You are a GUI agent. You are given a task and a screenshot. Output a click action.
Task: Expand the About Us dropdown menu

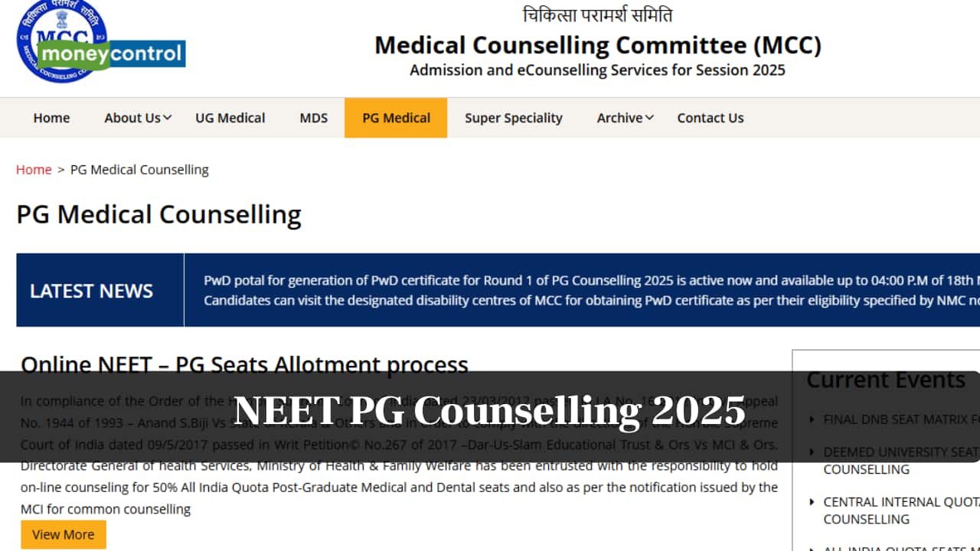click(x=132, y=118)
